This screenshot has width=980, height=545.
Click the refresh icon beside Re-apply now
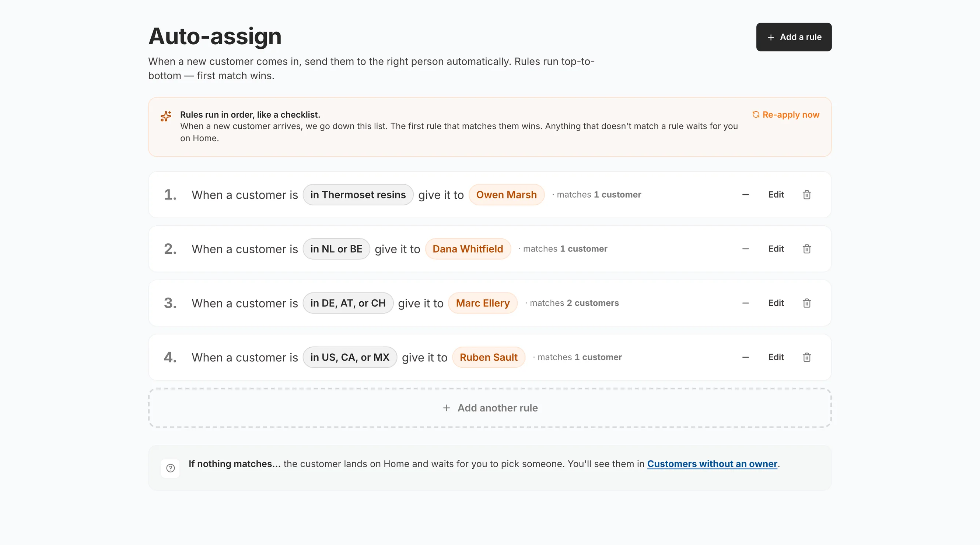click(x=756, y=114)
